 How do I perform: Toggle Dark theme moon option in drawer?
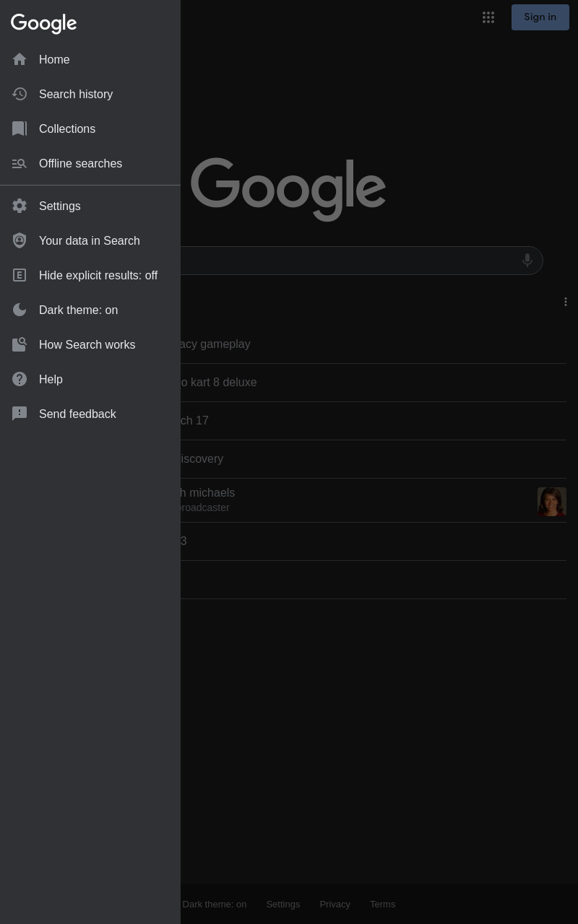tap(90, 310)
